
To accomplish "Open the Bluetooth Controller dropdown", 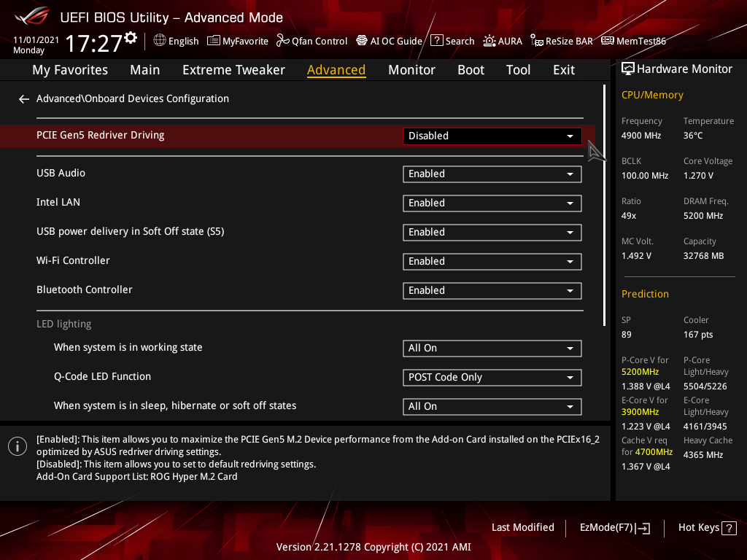I will (492, 291).
